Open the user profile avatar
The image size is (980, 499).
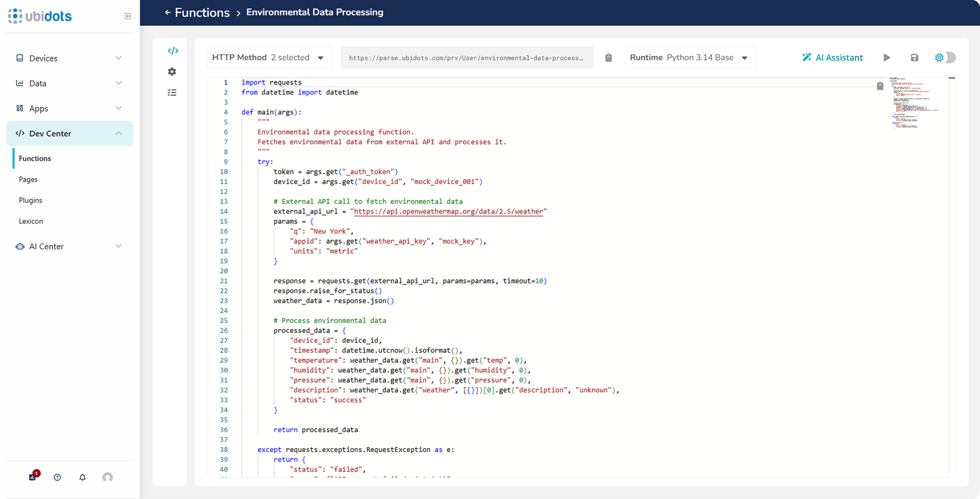[x=108, y=477]
